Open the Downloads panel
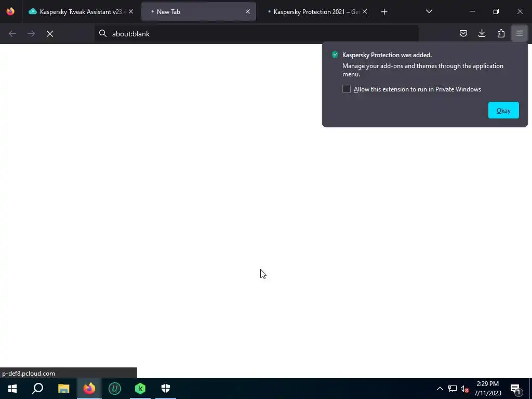The image size is (532, 399). (x=482, y=33)
